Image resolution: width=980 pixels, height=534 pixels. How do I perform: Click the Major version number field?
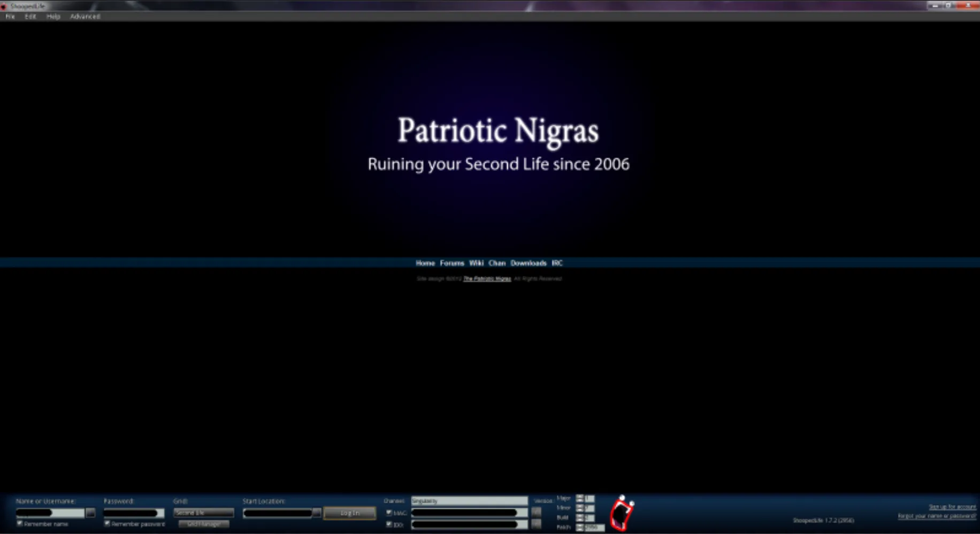click(x=589, y=498)
